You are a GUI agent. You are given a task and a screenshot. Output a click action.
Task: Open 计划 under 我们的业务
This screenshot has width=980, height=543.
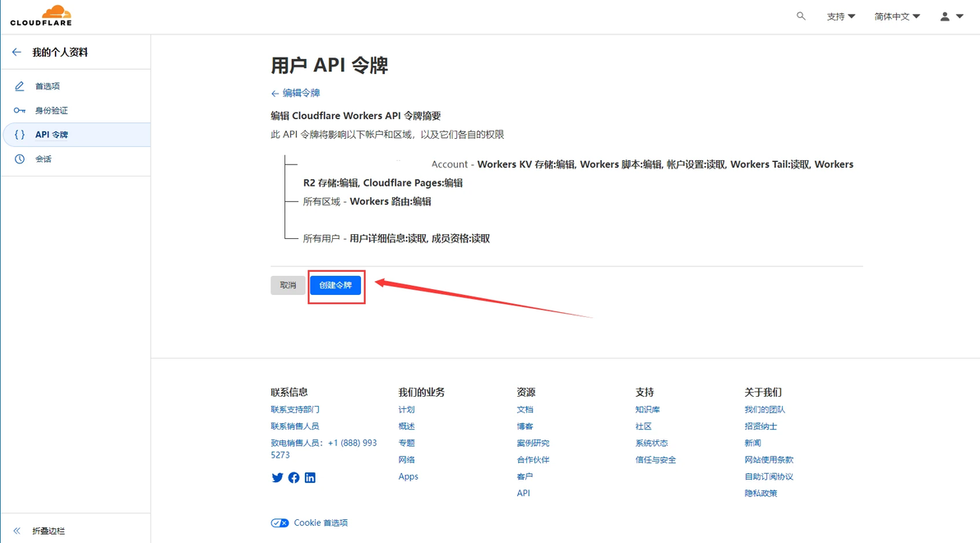[407, 409]
